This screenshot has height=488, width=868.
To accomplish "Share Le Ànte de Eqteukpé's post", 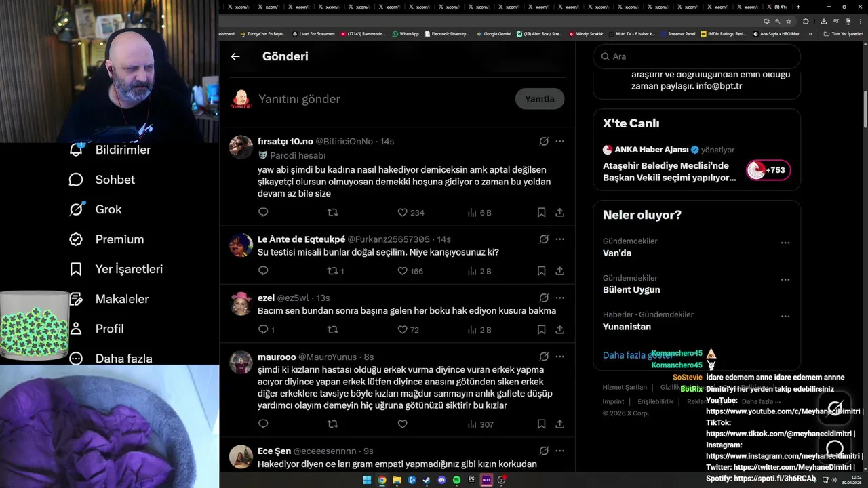I will tap(559, 271).
